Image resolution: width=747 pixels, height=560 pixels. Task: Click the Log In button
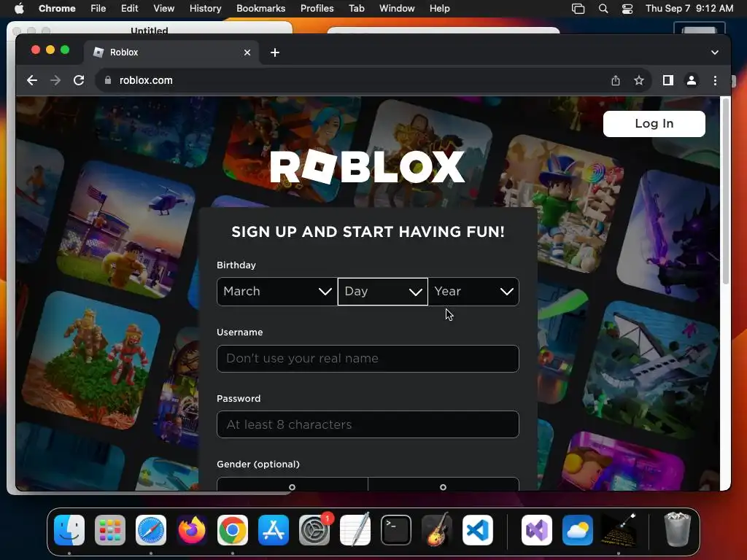click(654, 124)
